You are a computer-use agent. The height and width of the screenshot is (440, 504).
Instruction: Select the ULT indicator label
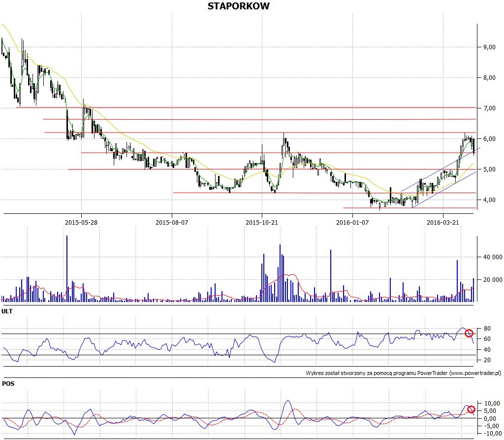pyautogui.click(x=7, y=311)
